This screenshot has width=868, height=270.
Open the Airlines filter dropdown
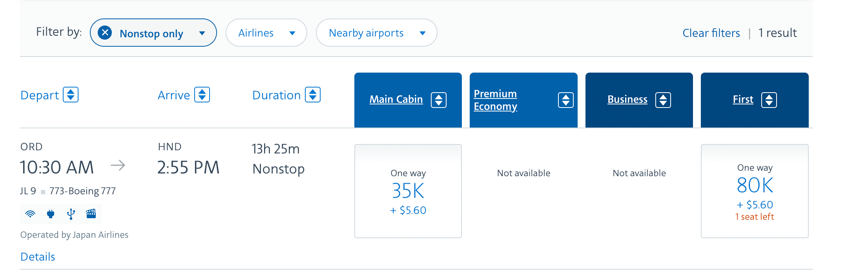pos(266,33)
